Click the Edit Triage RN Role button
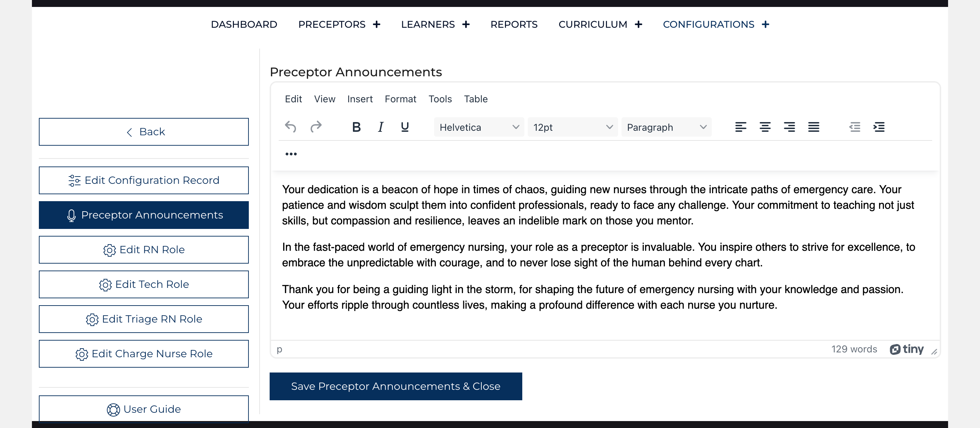 [144, 319]
